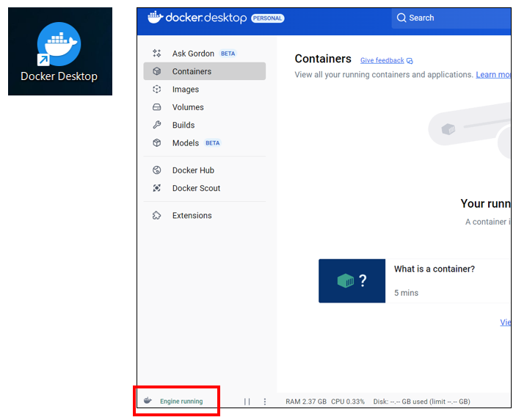Go to Images section
The width and height of the screenshot is (516, 420).
coord(204,89)
